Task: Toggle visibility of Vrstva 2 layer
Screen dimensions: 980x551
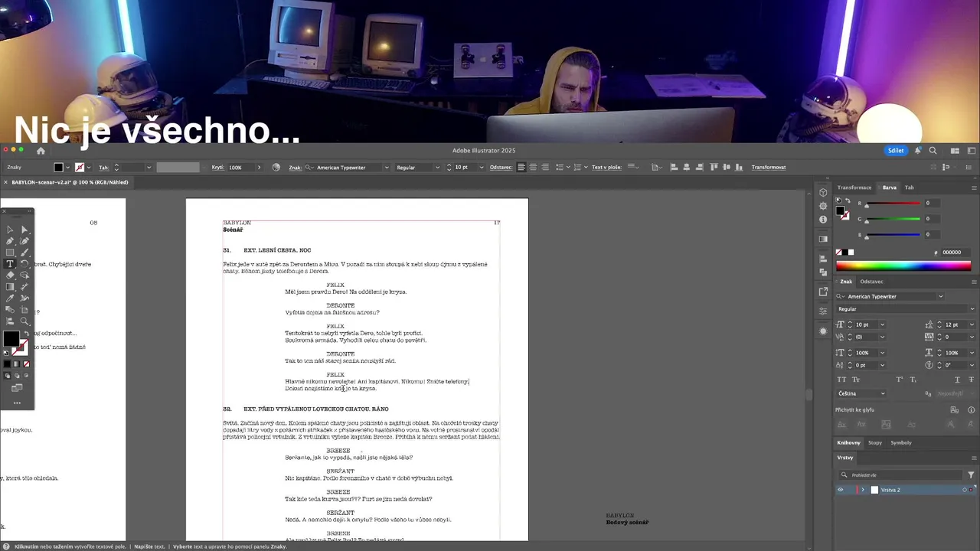Action: [841, 490]
